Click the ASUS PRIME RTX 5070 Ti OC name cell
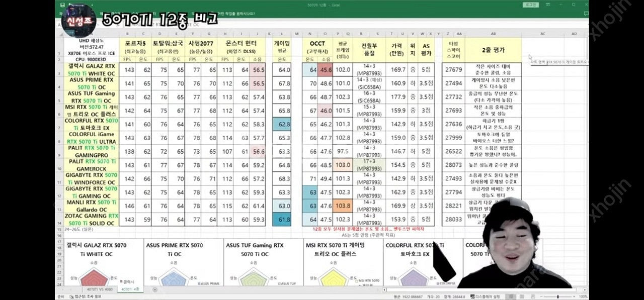This screenshot has width=644, height=300. click(x=91, y=83)
